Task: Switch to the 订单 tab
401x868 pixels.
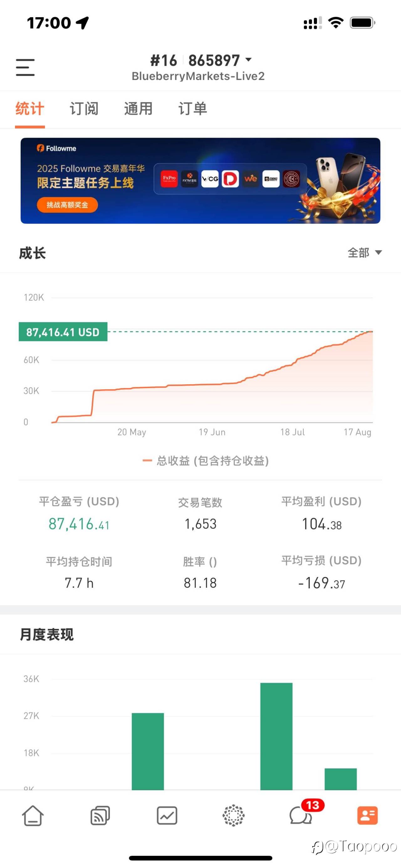Action: [193, 108]
